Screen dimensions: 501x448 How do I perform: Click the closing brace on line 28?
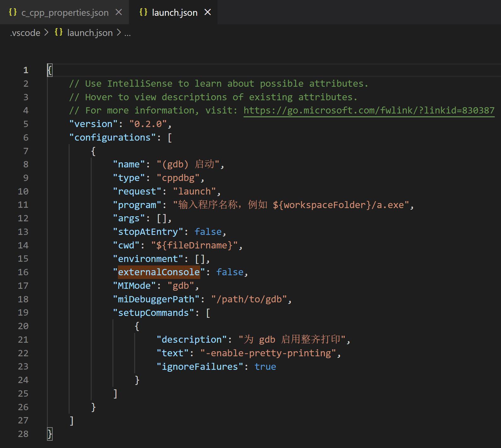click(x=50, y=434)
